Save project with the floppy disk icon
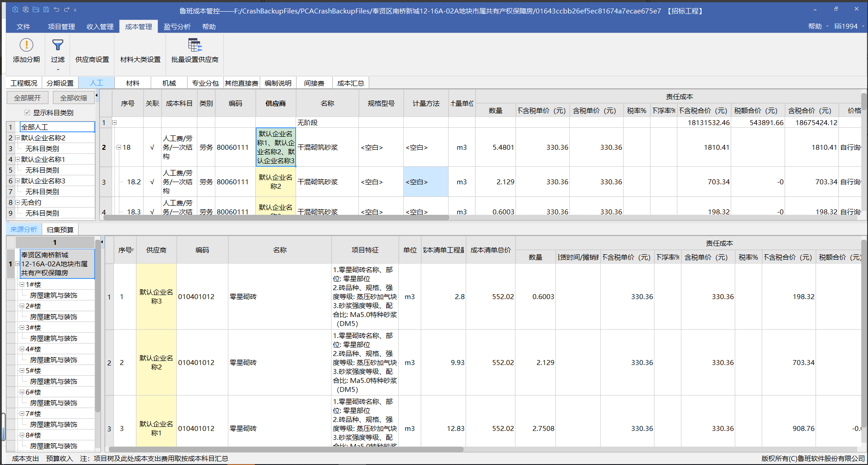This screenshot has width=868, height=465. pos(46,9)
